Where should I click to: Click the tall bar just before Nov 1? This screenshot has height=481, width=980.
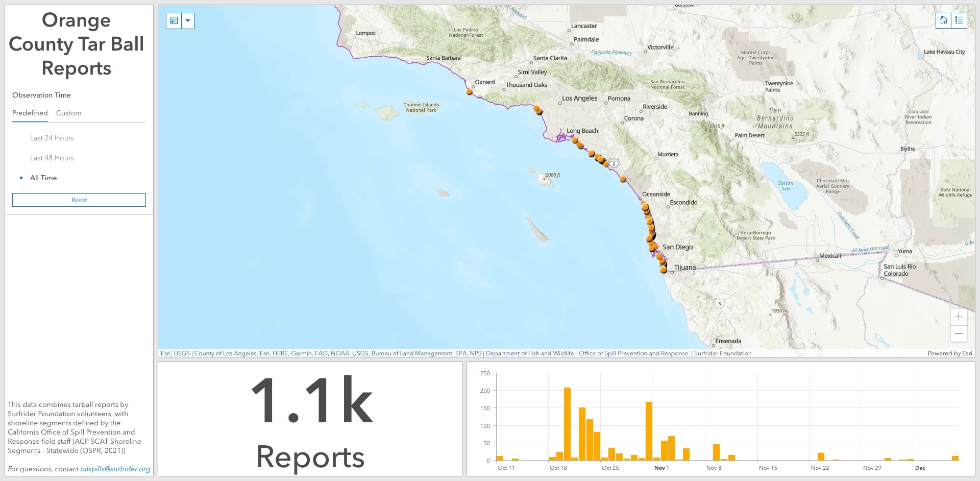[x=649, y=431]
